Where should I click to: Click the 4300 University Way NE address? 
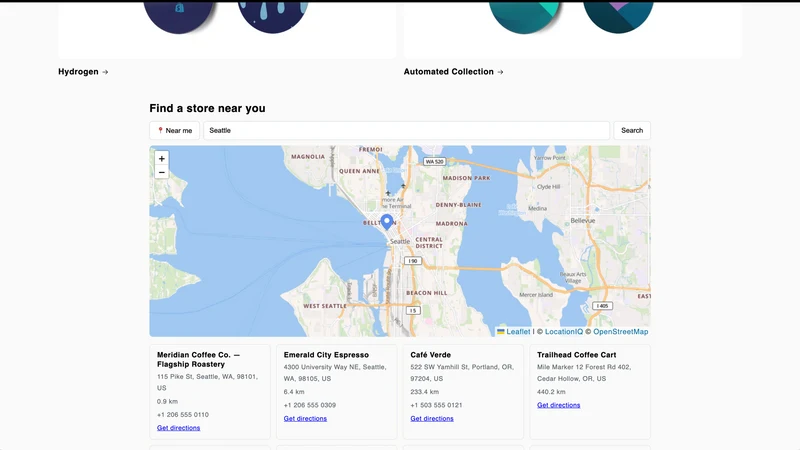click(x=335, y=373)
